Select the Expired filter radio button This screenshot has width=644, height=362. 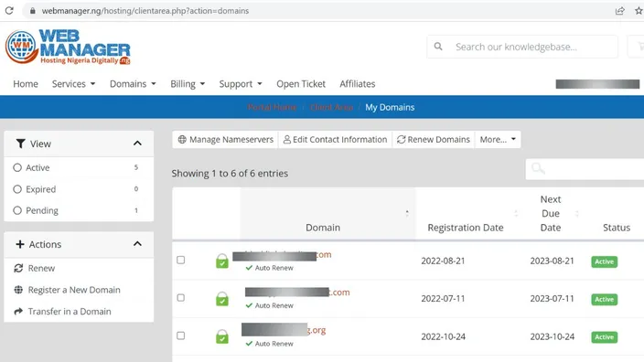17,189
